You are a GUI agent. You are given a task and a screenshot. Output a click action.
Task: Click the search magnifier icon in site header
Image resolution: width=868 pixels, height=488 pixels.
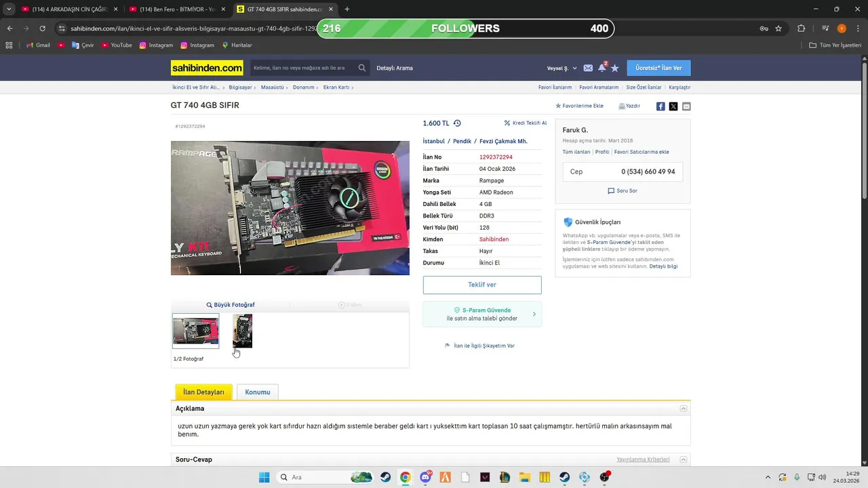[x=362, y=68]
